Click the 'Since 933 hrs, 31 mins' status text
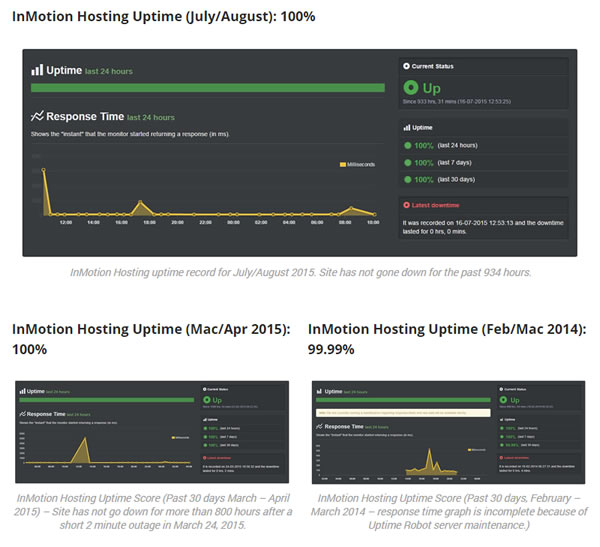The image size is (600, 547). 457,102
